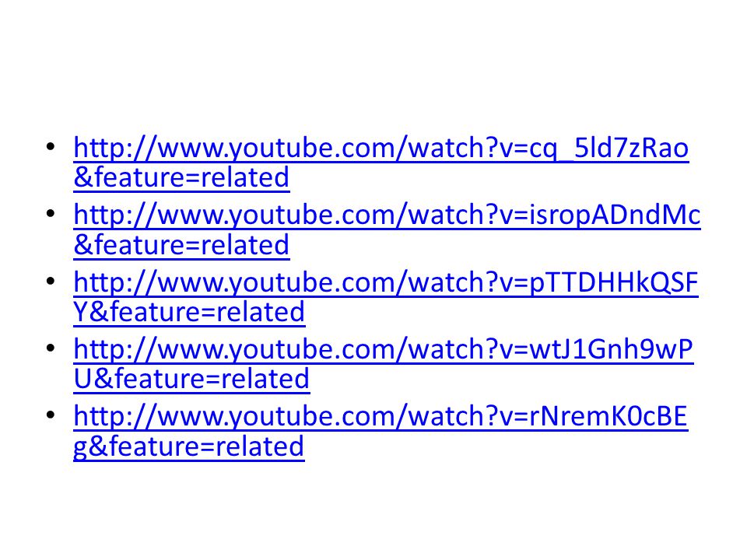Click the video ID text 'rNremK0cBE'
The image size is (747, 560).
[x=608, y=417]
